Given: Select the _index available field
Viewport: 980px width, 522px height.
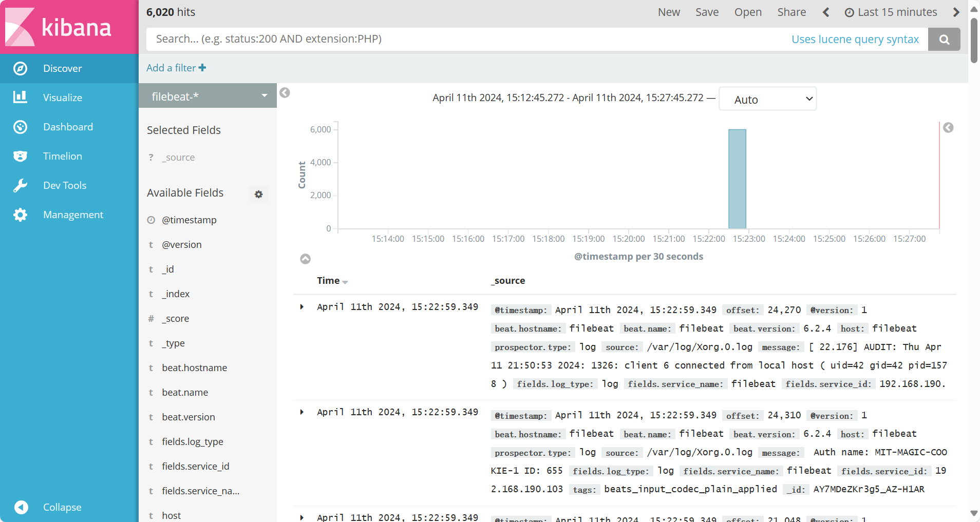Looking at the screenshot, I should [x=176, y=294].
